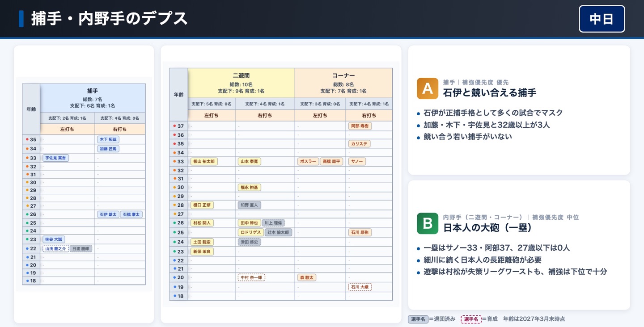
Task: Select the 板山 祐太郎 player chip
Action: pos(204,161)
